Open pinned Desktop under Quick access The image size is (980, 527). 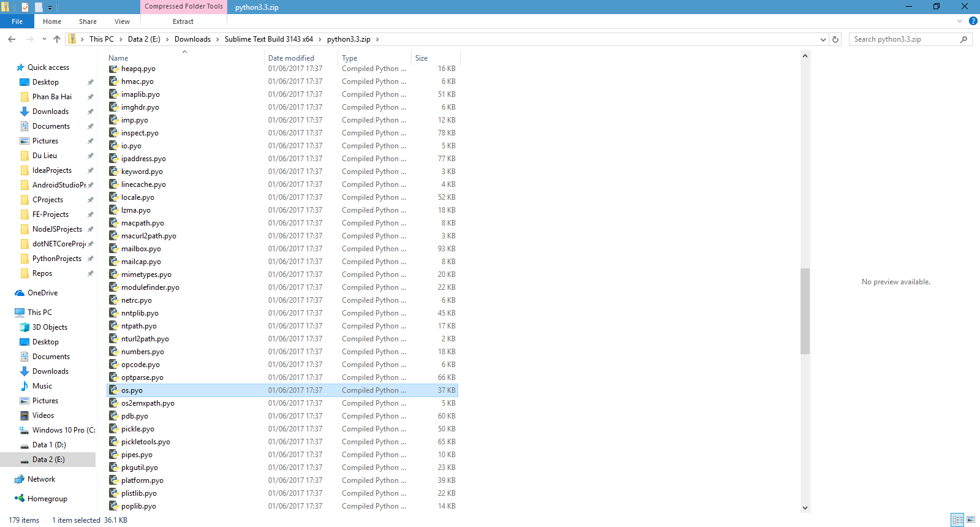[45, 82]
